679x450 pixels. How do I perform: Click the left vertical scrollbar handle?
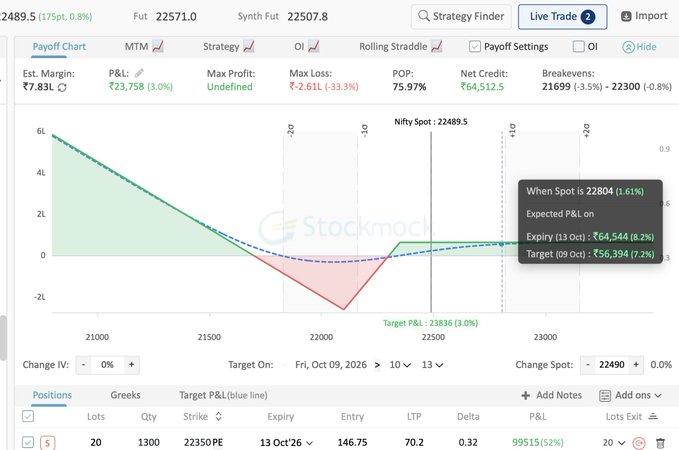[x=3, y=338]
